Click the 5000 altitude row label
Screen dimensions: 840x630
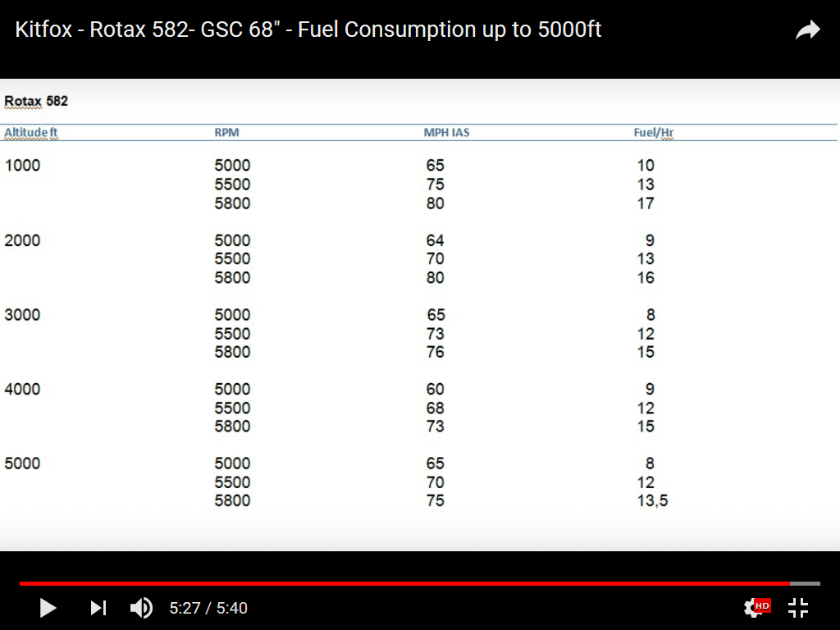[22, 463]
